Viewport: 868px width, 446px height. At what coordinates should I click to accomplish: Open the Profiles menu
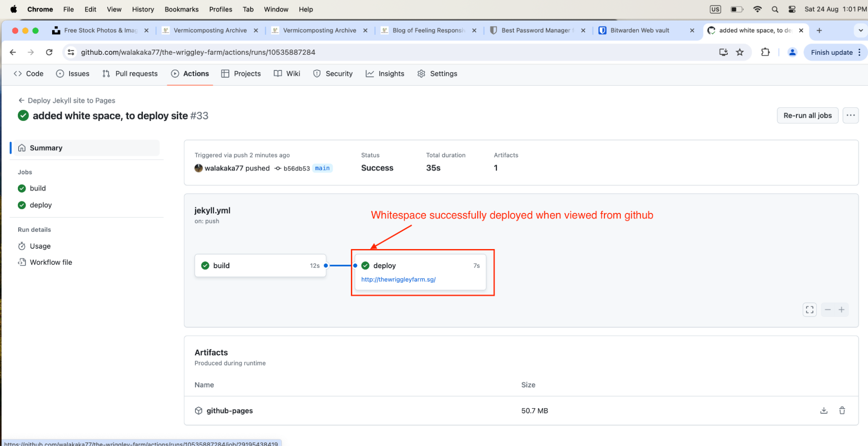(221, 9)
